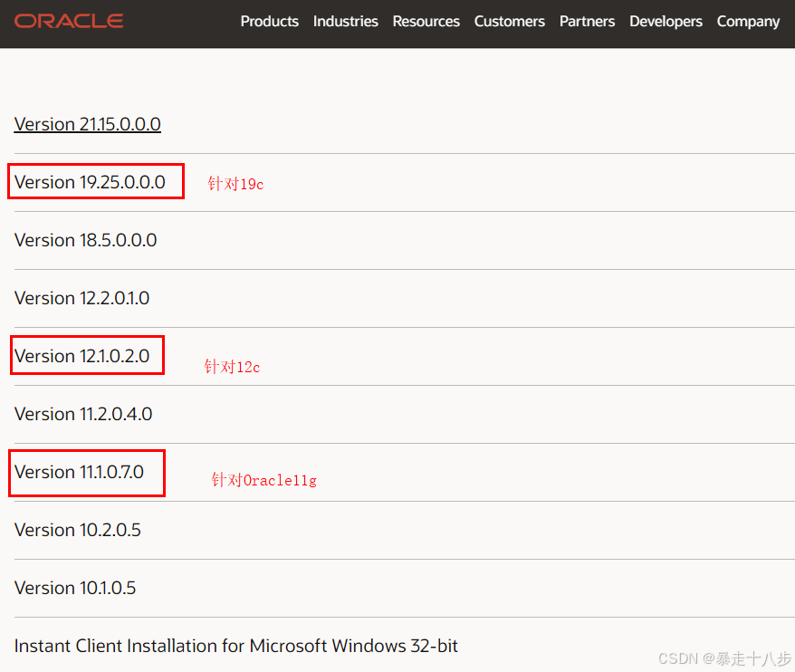Open the Company menu
Screen dimensions: 795x672
point(748,22)
